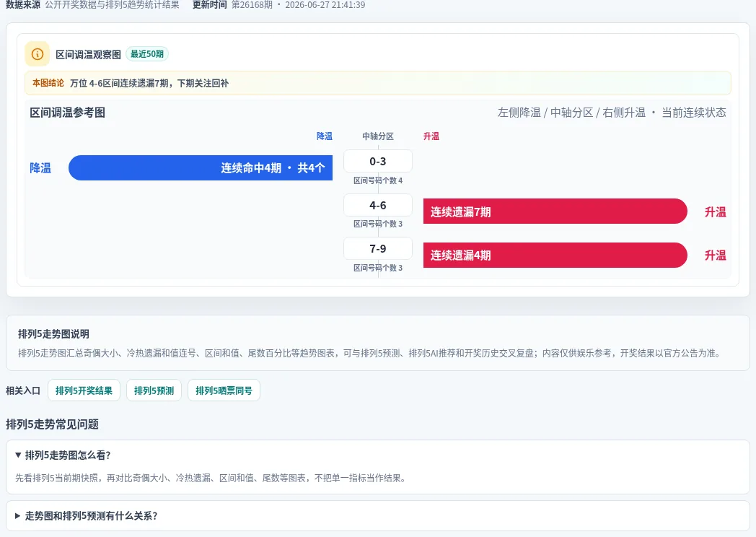
Task: Collapse the 排列5走势图怎么看 question
Action: pyautogui.click(x=378, y=455)
